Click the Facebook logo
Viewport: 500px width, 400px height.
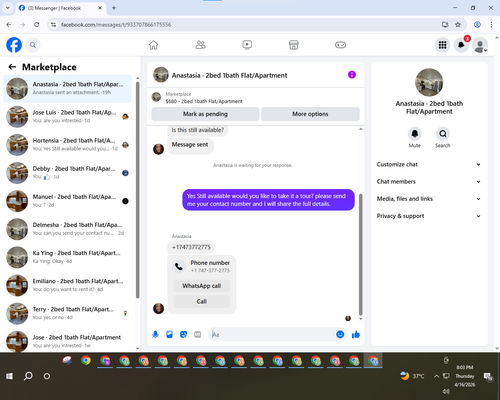tap(14, 45)
